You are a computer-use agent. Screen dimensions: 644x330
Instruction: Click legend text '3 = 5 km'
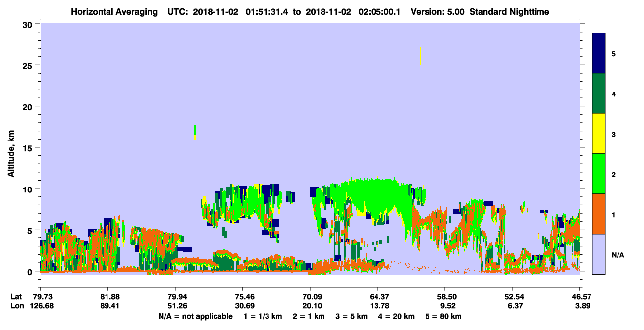[351, 316]
